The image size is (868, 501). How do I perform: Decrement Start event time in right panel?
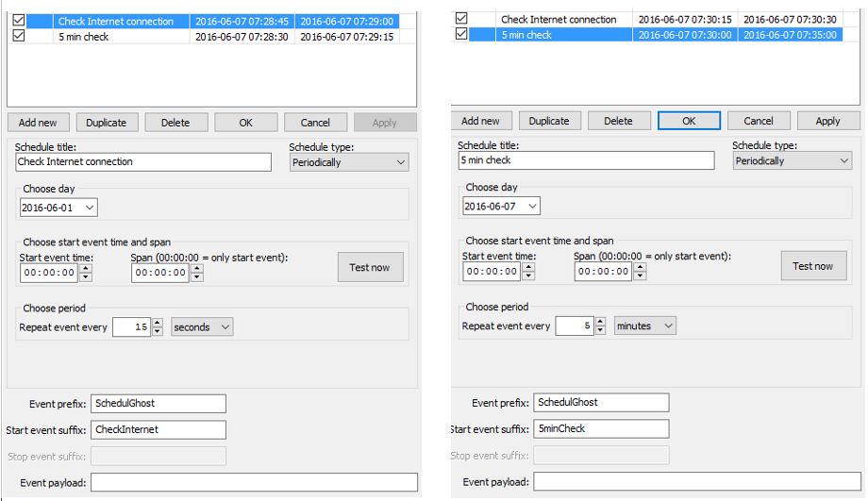pos(528,276)
